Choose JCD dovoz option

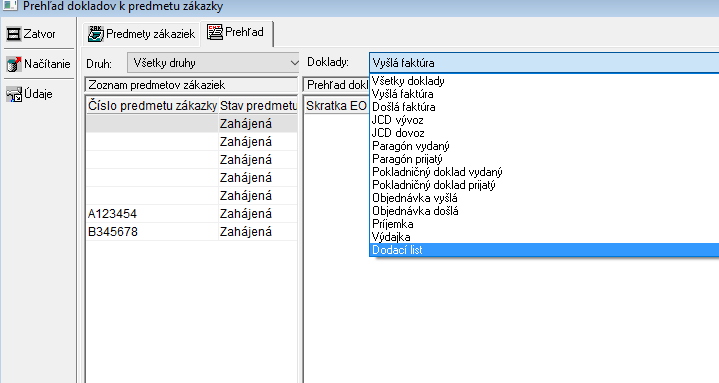pyautogui.click(x=544, y=133)
